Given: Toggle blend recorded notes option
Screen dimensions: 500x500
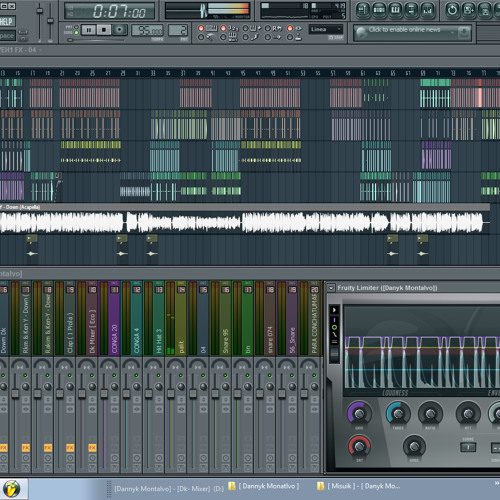Looking at the screenshot, I should (x=245, y=28).
